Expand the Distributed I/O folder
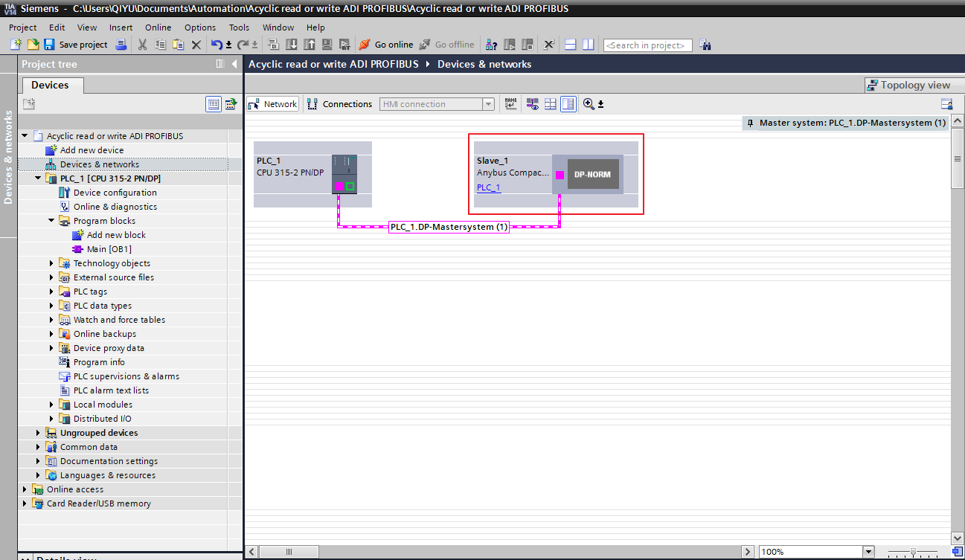965x560 pixels. [x=52, y=419]
